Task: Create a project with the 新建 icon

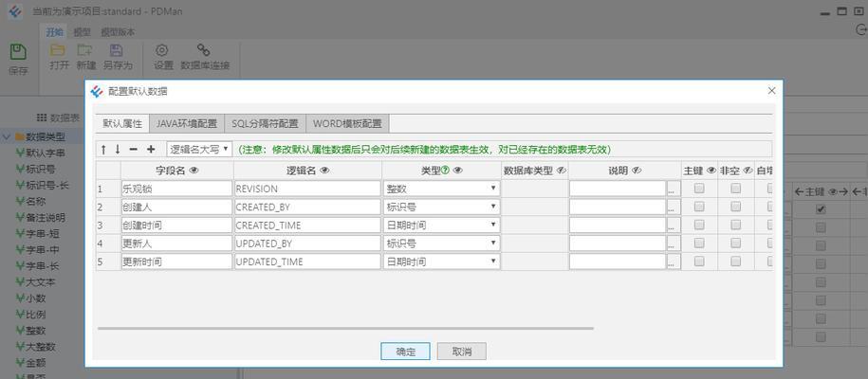Action: (x=84, y=50)
